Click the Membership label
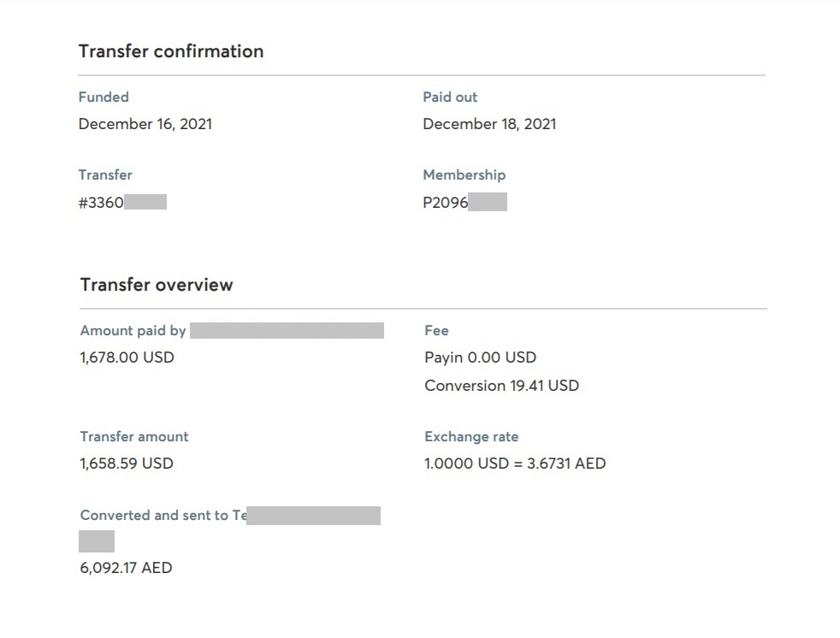The image size is (840, 638). 464,175
